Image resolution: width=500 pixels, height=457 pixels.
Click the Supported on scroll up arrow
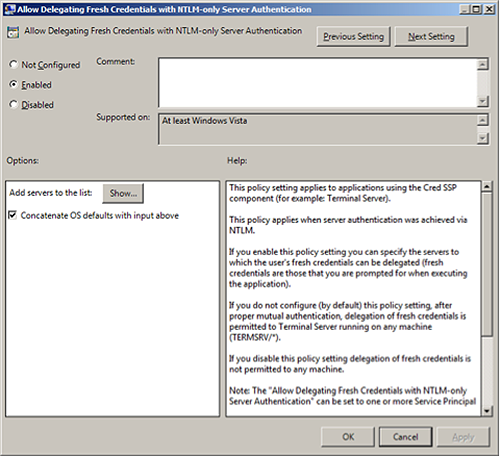[x=483, y=120]
